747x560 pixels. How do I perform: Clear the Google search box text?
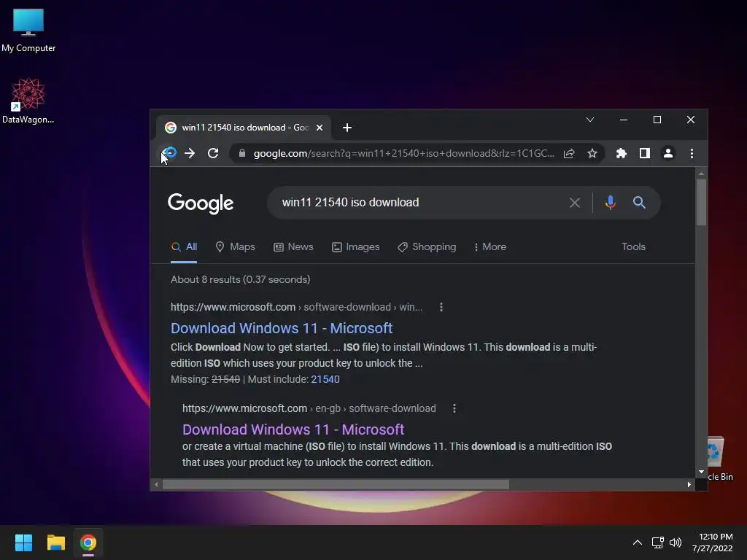(x=575, y=203)
